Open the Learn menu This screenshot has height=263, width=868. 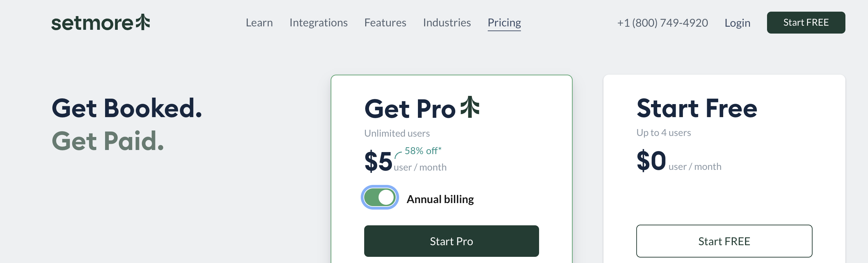pyautogui.click(x=259, y=23)
